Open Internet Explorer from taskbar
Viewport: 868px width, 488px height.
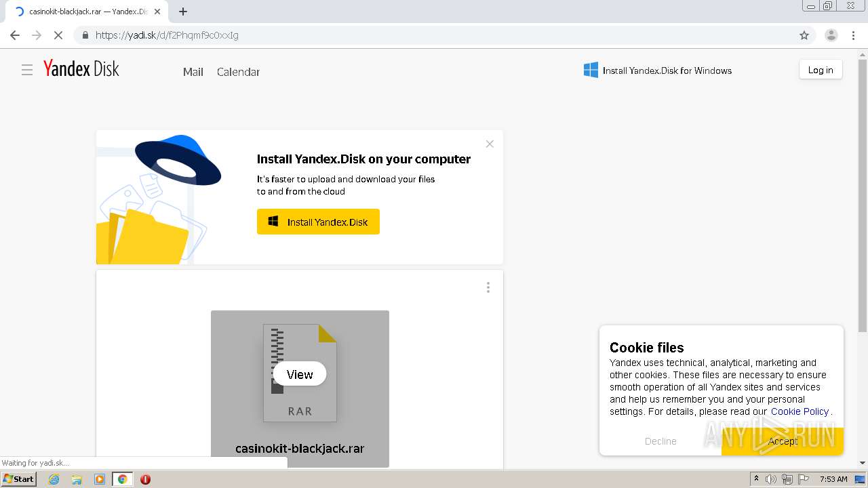tap(54, 479)
